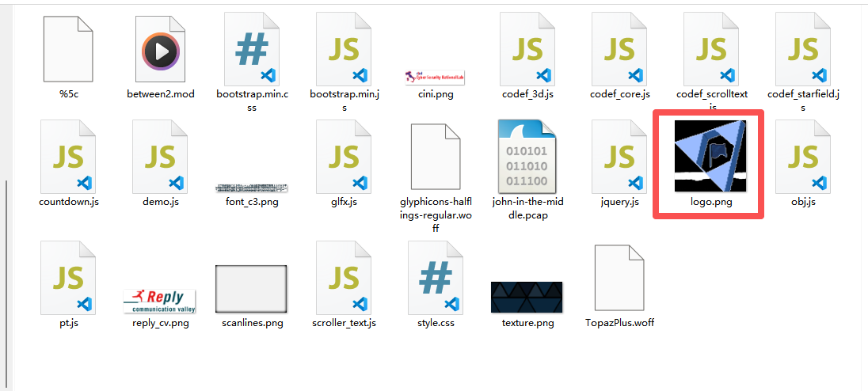Image resolution: width=868 pixels, height=391 pixels.
Task: Select the scroller_text.js file icon
Action: coord(344,278)
